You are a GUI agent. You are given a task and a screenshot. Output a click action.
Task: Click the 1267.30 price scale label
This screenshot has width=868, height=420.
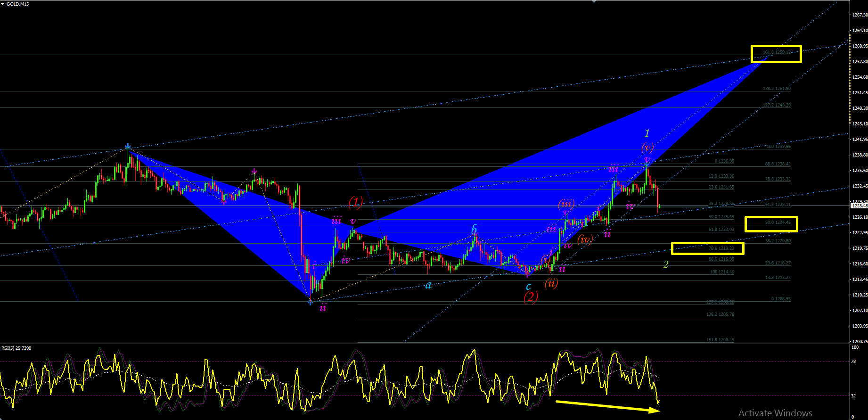coord(860,15)
